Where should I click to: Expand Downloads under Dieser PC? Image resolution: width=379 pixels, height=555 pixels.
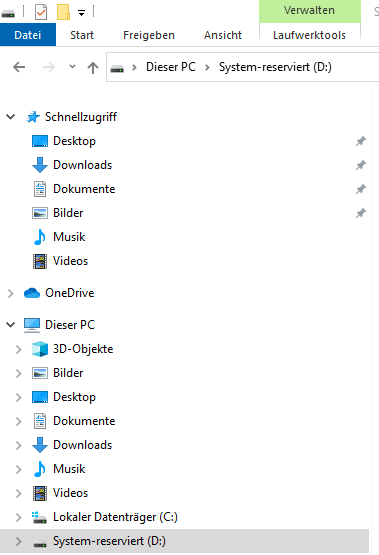(x=19, y=445)
